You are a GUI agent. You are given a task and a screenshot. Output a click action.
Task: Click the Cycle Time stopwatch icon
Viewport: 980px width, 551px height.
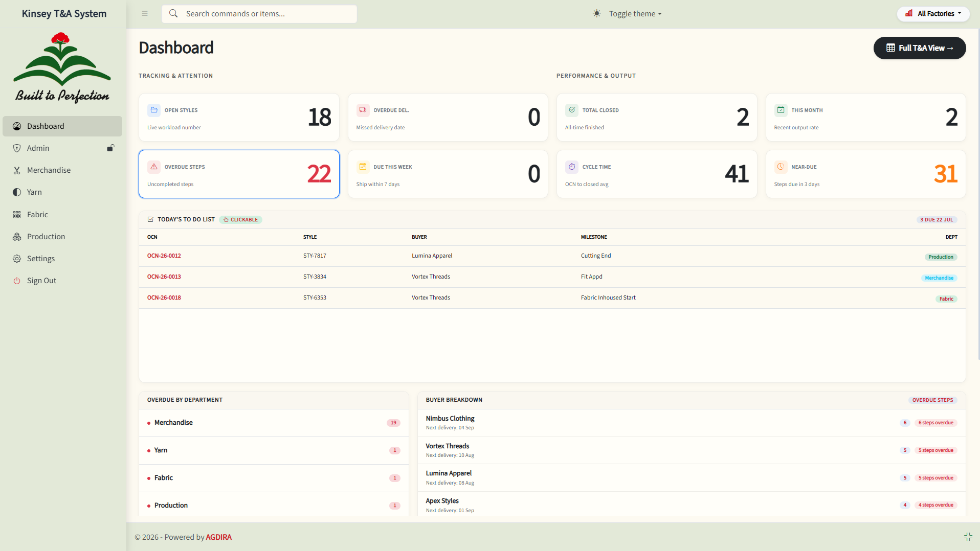(572, 167)
